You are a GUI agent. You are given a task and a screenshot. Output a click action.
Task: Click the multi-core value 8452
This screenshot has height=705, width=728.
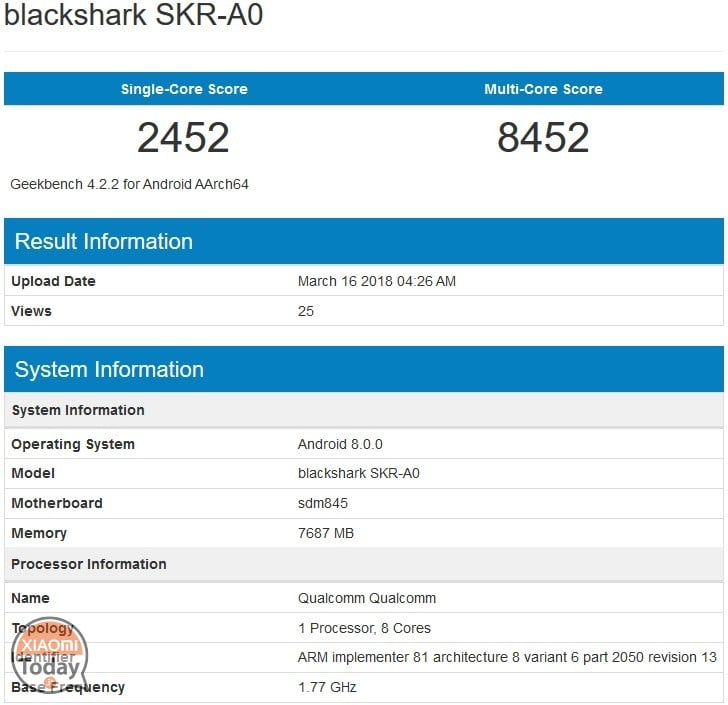coord(543,137)
